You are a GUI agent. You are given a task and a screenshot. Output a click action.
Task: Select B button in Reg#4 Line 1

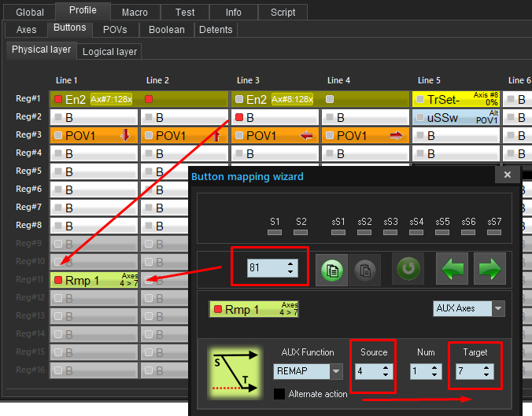[x=94, y=153]
